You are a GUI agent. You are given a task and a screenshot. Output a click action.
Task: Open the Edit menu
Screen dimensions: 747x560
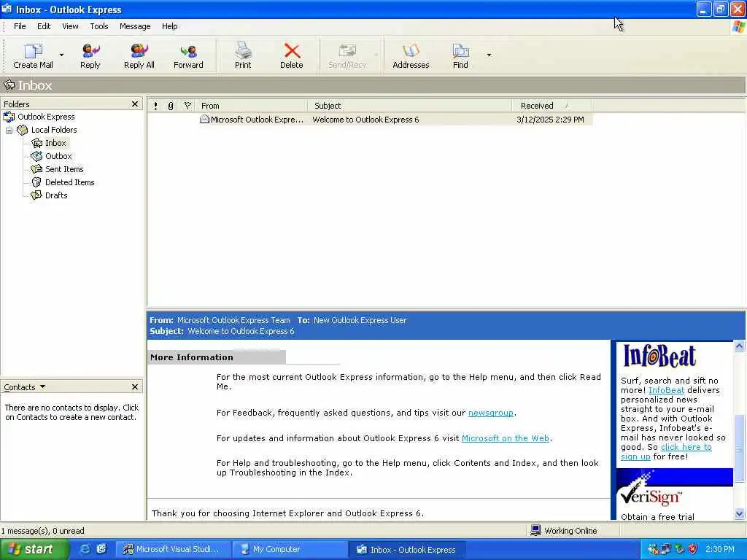click(x=44, y=26)
